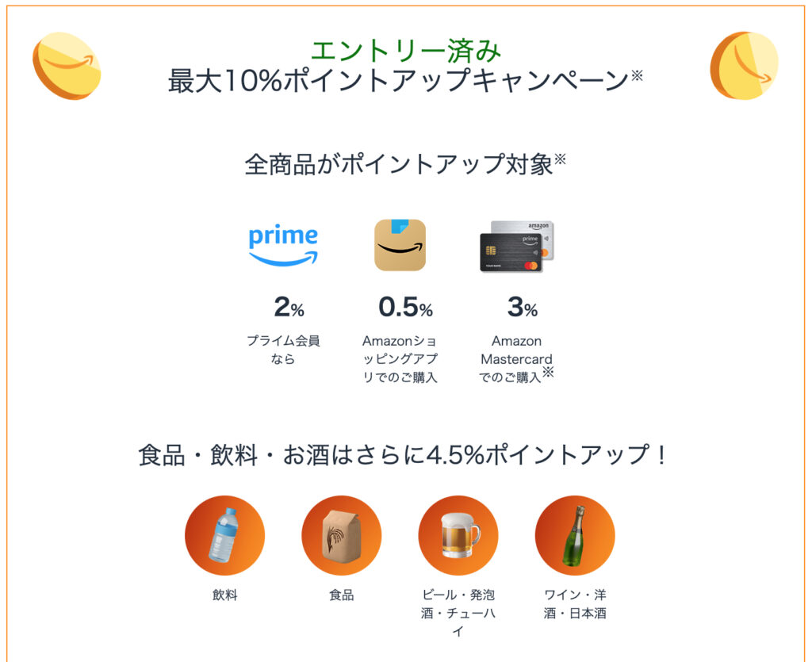Click the エントリー済み status text

coord(405,51)
